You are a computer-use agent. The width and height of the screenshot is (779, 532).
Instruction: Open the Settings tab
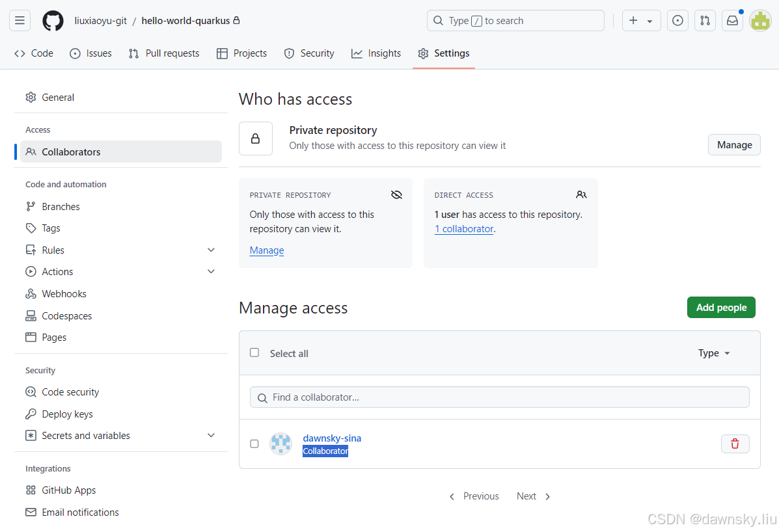click(x=444, y=53)
